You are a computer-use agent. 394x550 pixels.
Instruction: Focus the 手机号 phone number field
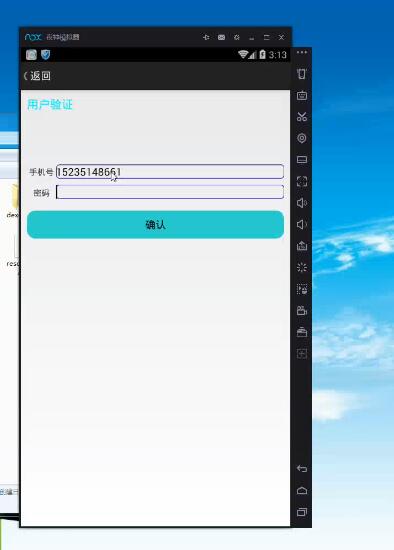[170, 172]
